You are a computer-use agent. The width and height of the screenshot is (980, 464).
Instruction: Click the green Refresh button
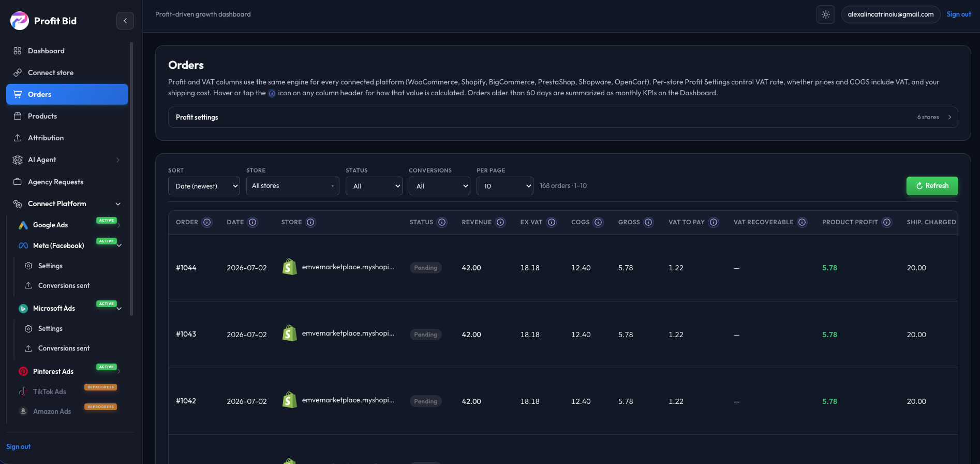pyautogui.click(x=932, y=186)
